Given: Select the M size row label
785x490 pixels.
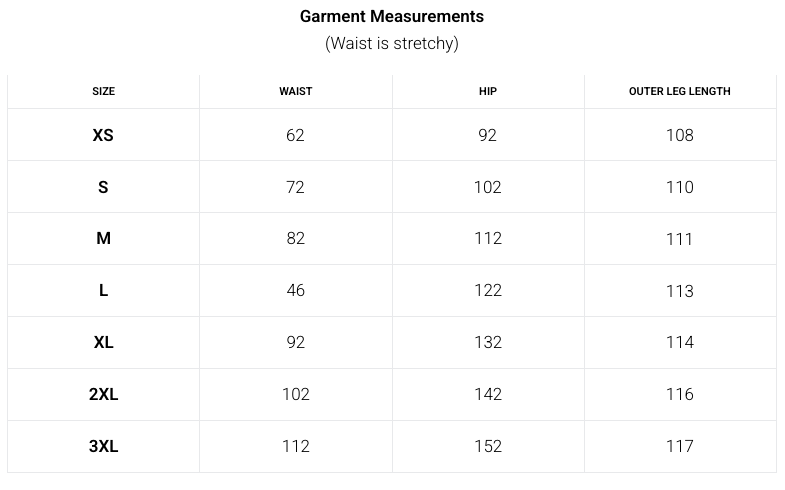Looking at the screenshot, I should click(x=103, y=238).
